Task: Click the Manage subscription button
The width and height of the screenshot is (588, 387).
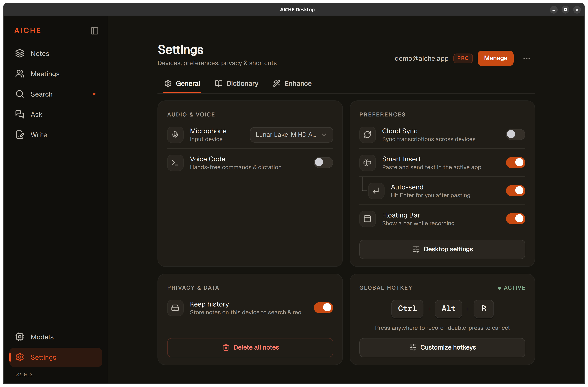Action: coord(495,58)
